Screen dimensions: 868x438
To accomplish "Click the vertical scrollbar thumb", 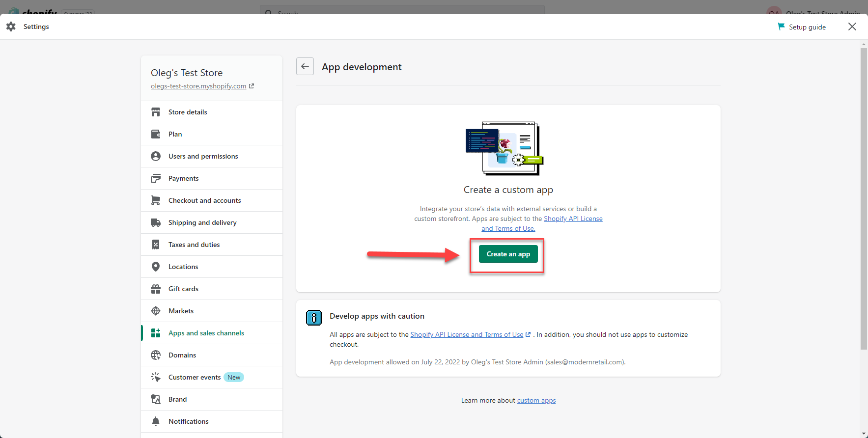I will click(x=864, y=199).
